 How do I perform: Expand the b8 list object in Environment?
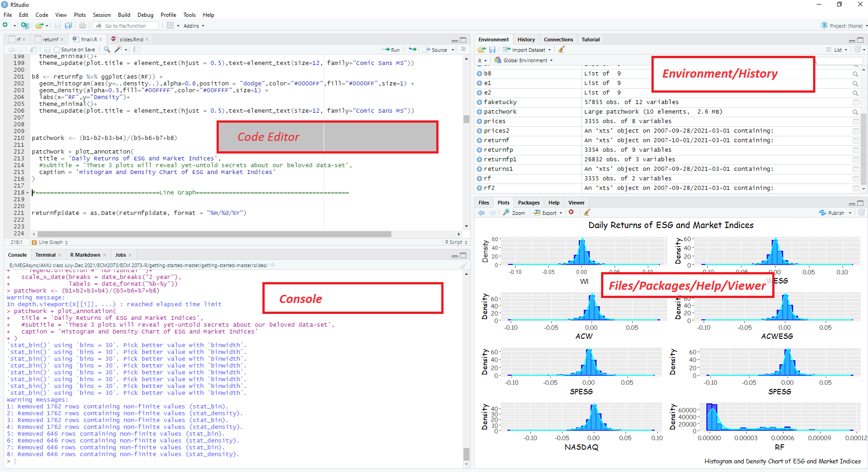tap(479, 73)
